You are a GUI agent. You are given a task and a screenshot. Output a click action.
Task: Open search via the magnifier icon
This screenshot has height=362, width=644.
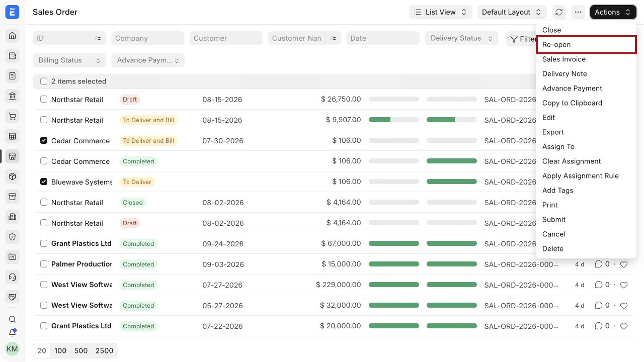click(x=13, y=319)
